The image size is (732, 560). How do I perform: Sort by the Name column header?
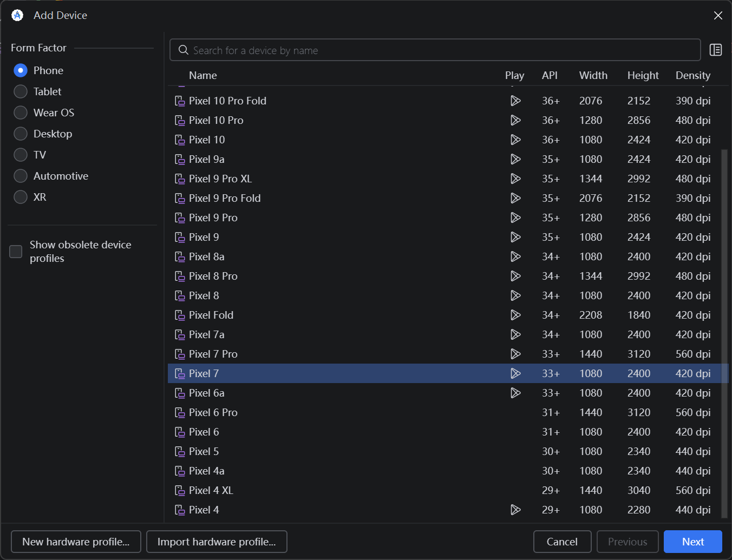click(x=203, y=75)
